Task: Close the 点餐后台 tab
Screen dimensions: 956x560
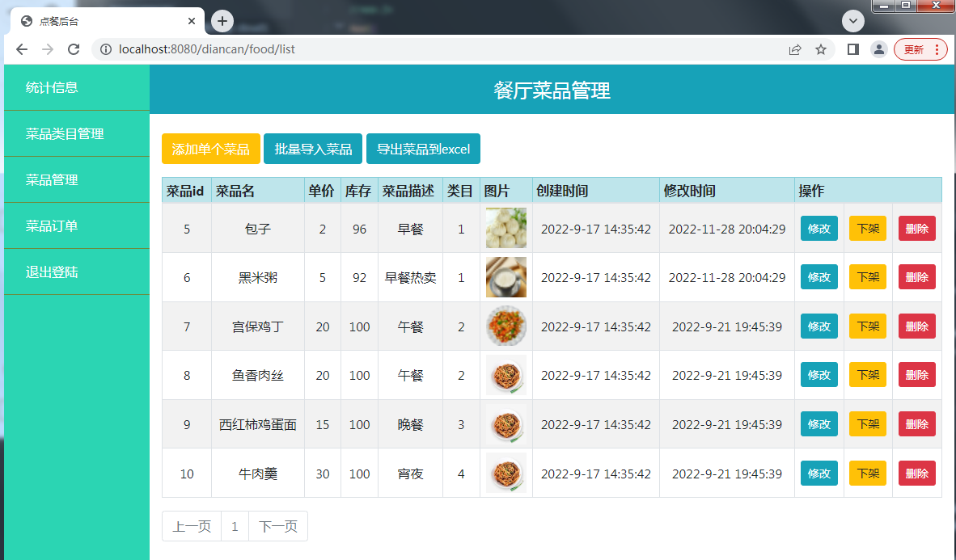Action: pos(192,21)
